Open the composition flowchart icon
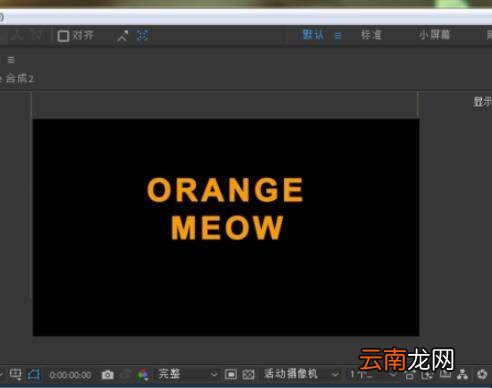 pyautogui.click(x=462, y=375)
